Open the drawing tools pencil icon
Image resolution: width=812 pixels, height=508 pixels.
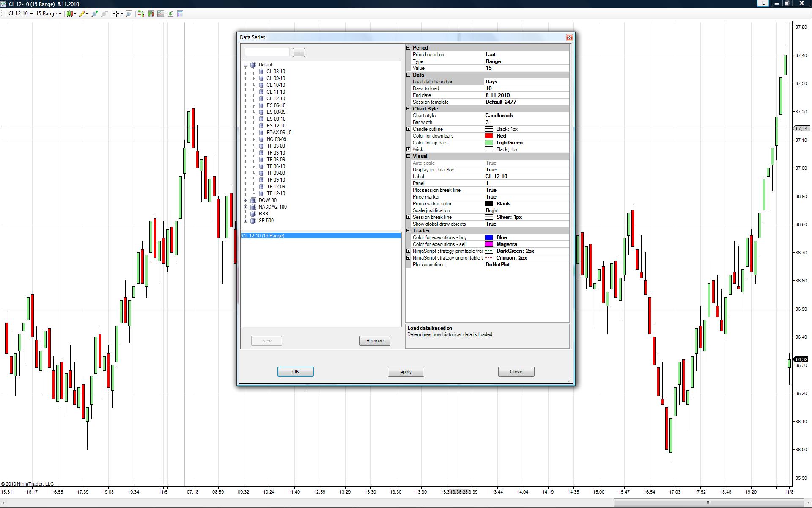(x=82, y=14)
